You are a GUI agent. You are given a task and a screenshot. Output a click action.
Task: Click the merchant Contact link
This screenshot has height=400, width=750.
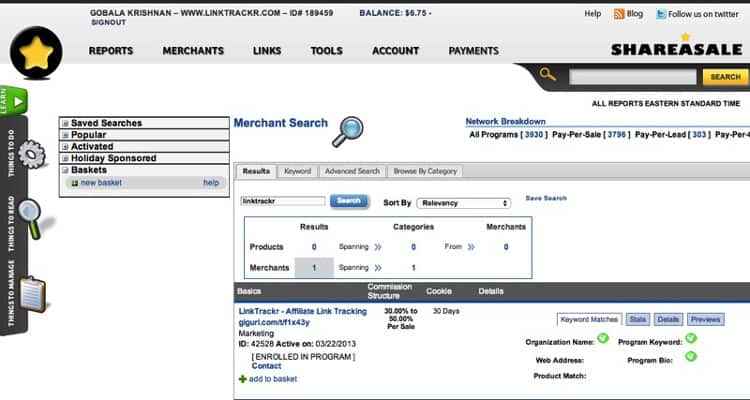266,366
